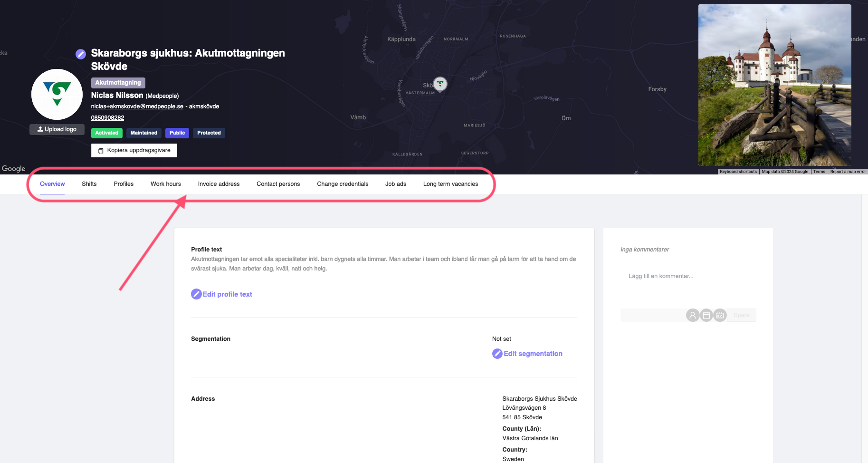Open the Shifts tab

click(x=89, y=184)
